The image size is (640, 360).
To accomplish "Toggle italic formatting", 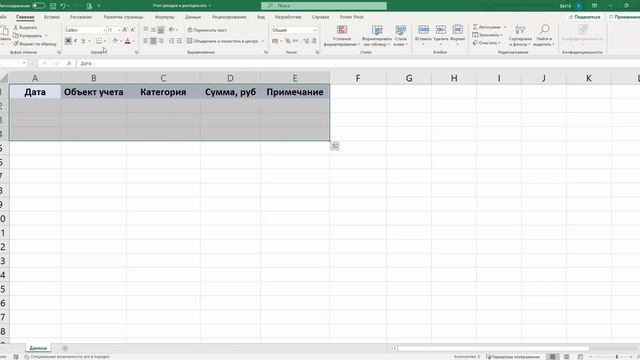I will [76, 41].
